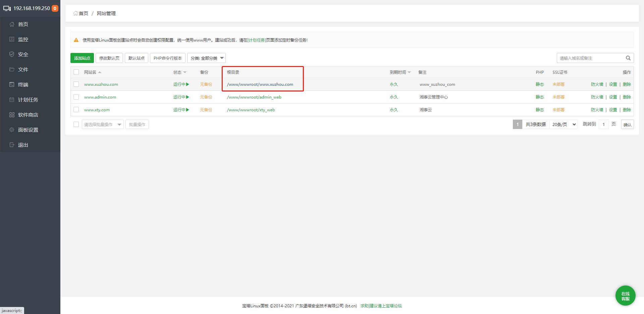Click 退出 to log out
The width and height of the screenshot is (644, 314).
point(30,145)
